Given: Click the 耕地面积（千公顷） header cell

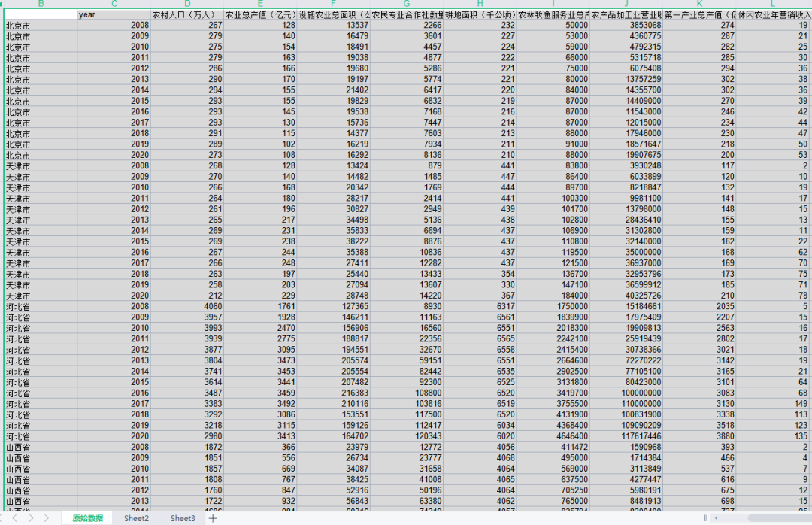Looking at the screenshot, I should tap(480, 14).
